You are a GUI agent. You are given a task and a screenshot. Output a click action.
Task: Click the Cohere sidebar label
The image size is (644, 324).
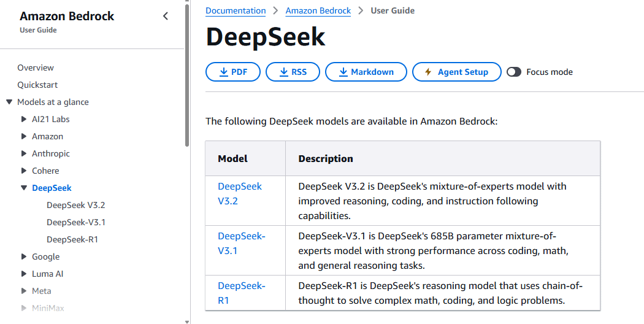[45, 171]
